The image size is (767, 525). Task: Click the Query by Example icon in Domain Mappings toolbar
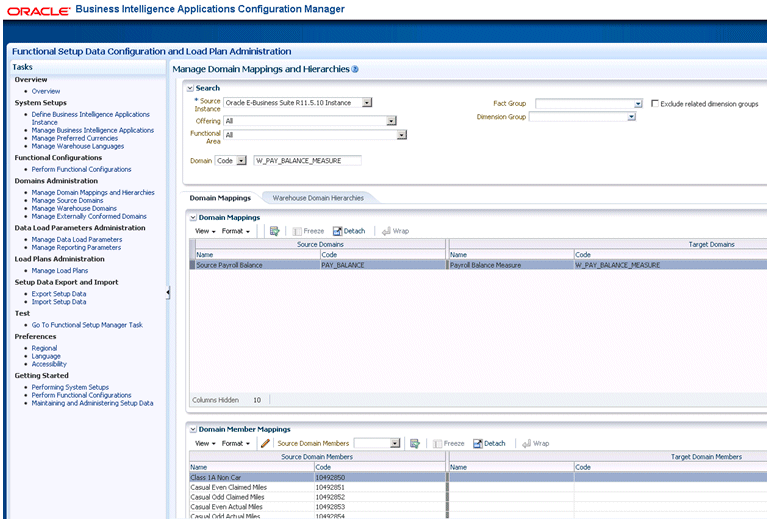click(x=274, y=231)
